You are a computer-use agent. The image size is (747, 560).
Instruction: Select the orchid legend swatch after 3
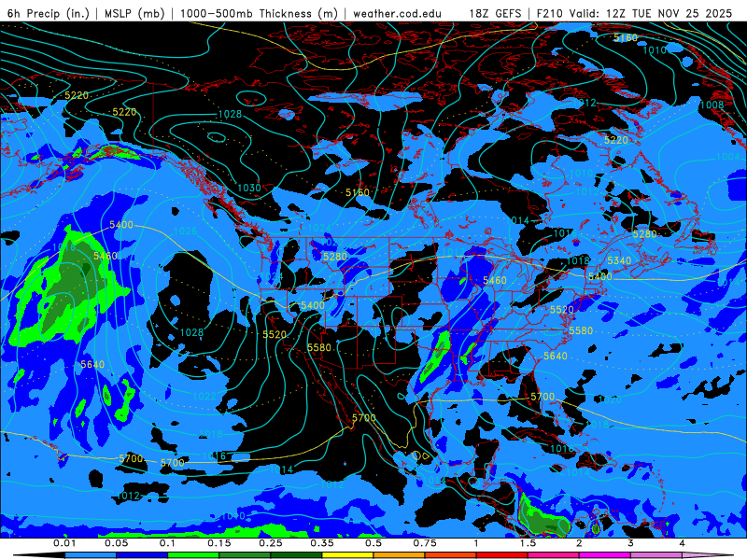[656, 555]
